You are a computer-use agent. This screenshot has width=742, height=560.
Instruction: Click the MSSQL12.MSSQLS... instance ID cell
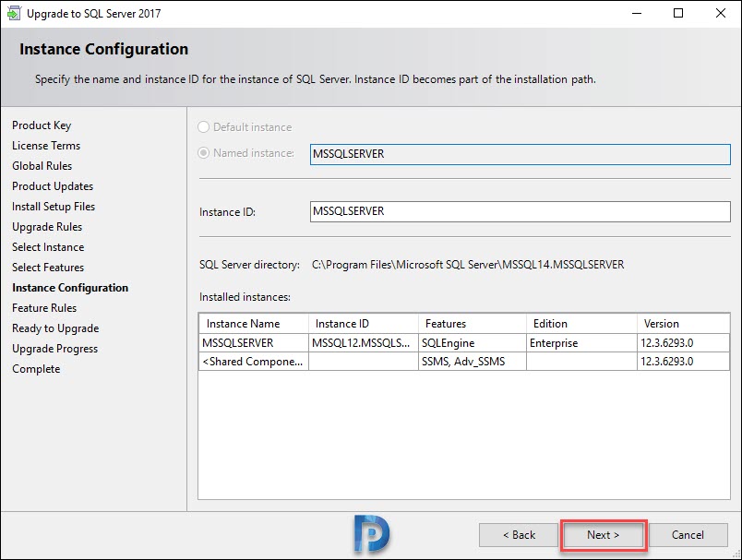(364, 343)
